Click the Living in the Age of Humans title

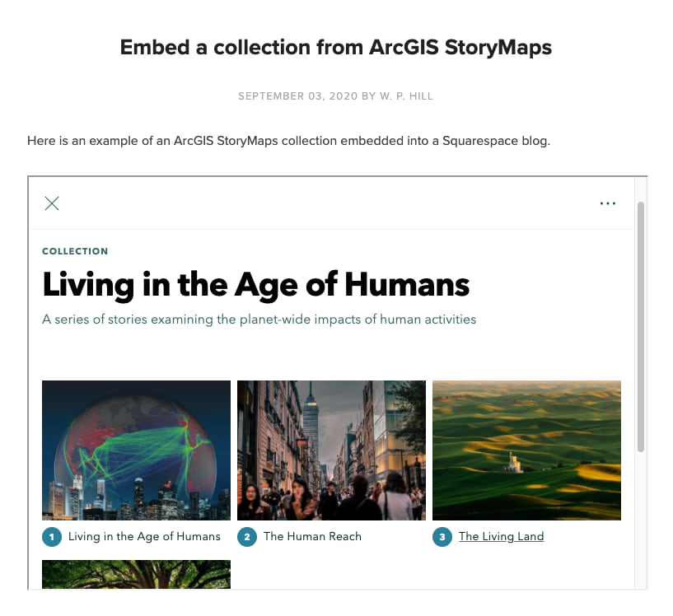(256, 285)
